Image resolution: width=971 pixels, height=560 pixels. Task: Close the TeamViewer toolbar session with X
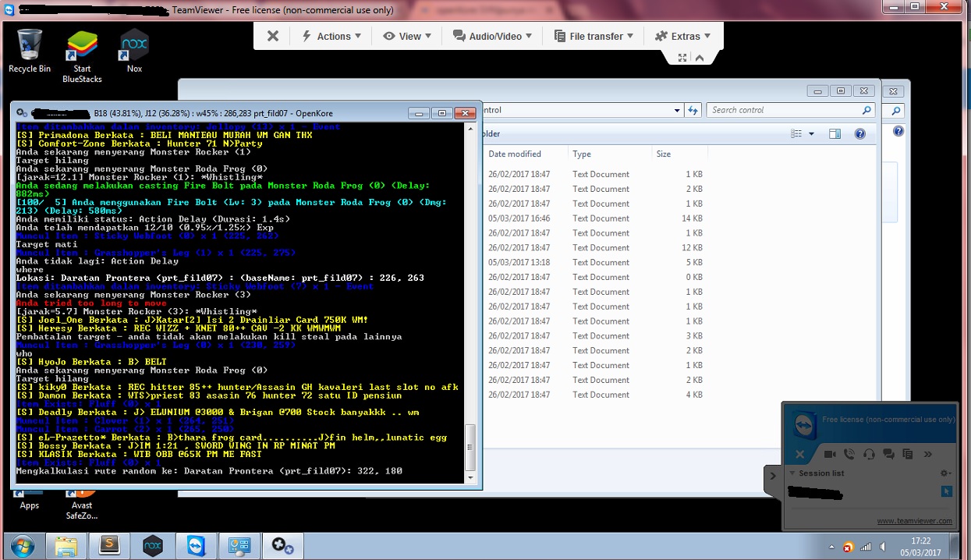(272, 36)
